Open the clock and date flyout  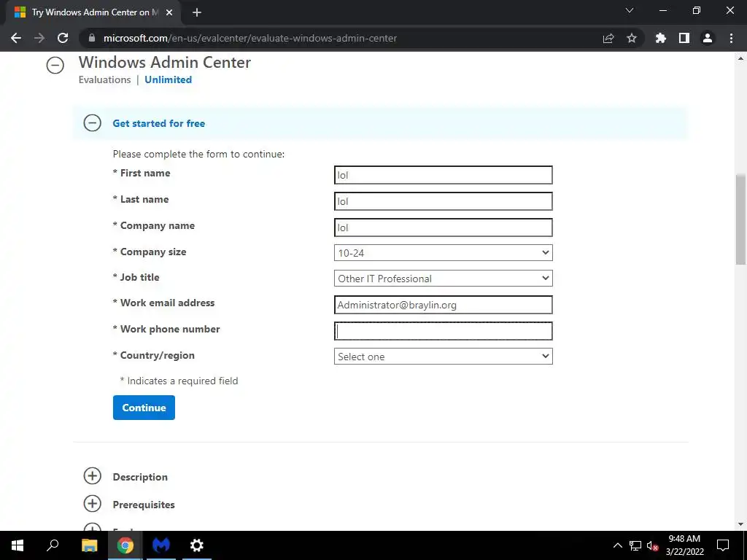(684, 545)
